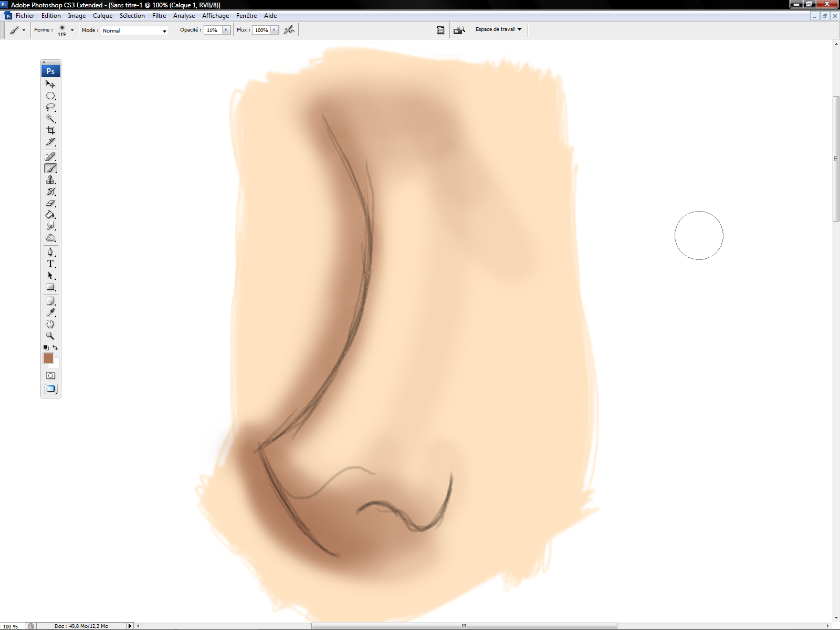
Task: Swap foreground and background colors
Action: click(x=55, y=348)
